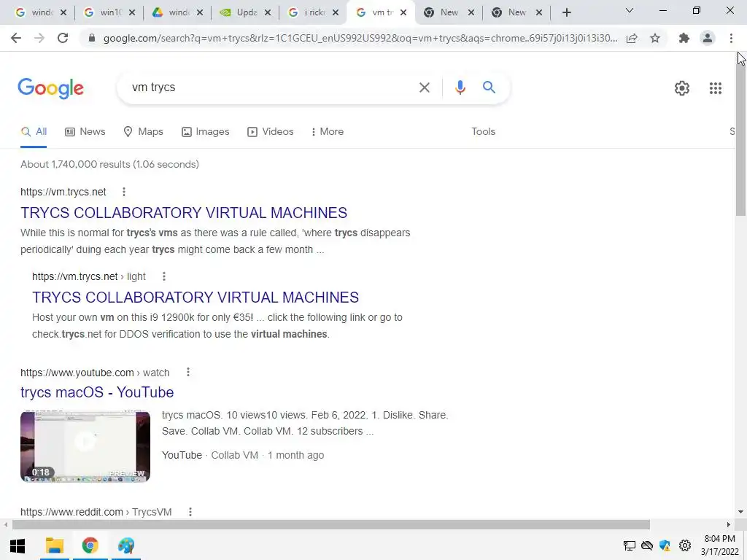Open the Chrome three-dot menu
Image resolution: width=747 pixels, height=560 pixels.
click(x=731, y=38)
